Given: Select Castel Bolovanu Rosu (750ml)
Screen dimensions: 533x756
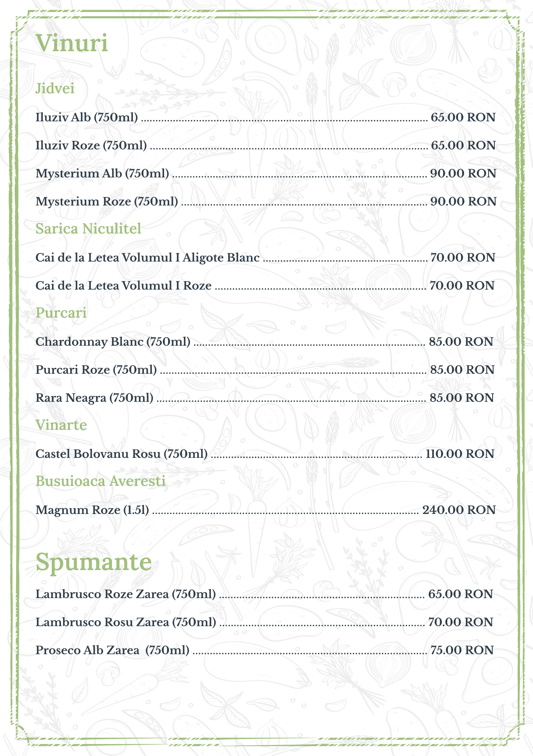Looking at the screenshot, I should tap(122, 454).
